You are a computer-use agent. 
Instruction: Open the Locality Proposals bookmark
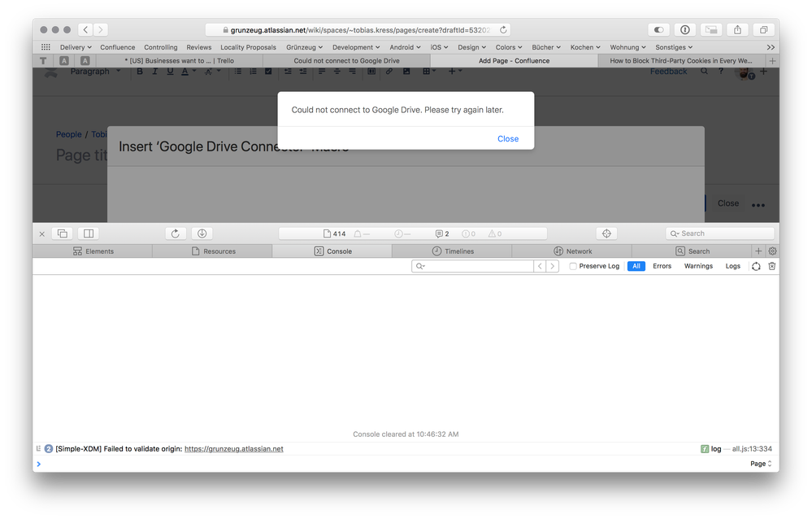coord(248,47)
